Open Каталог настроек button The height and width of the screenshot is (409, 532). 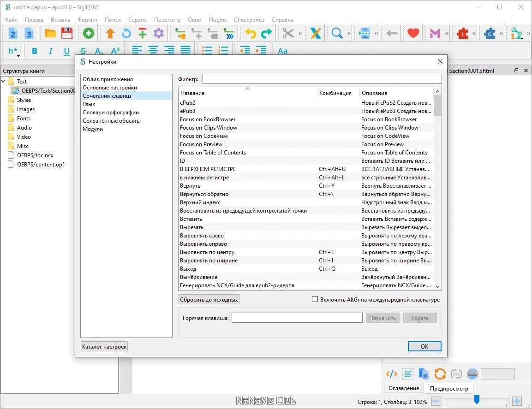tap(104, 347)
